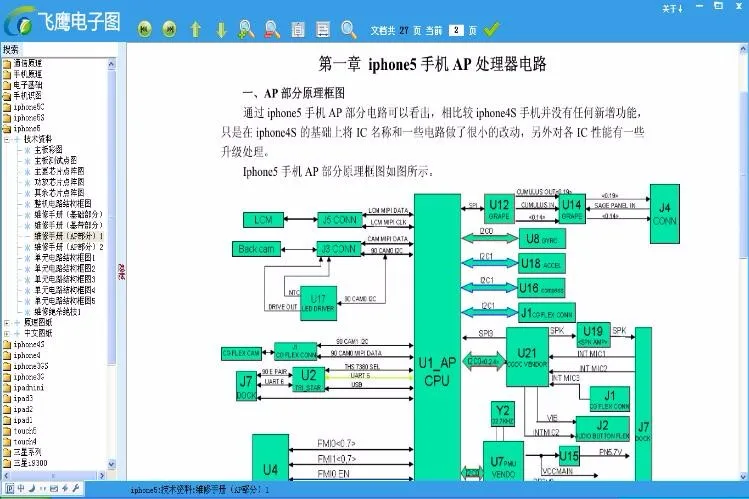Go to previous page with up arrow
The width and height of the screenshot is (749, 499).
point(195,30)
